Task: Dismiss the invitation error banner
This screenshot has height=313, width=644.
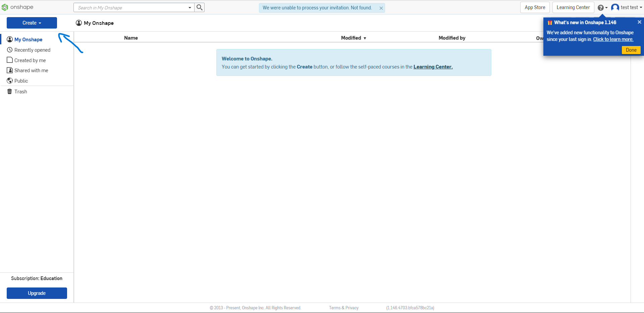Action: click(381, 8)
